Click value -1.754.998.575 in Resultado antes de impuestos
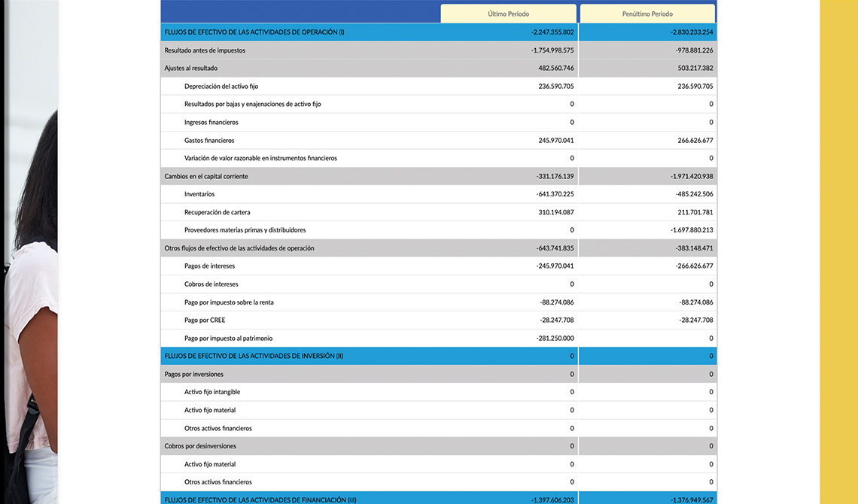Screen dimensions: 858x504 pyautogui.click(x=552, y=50)
